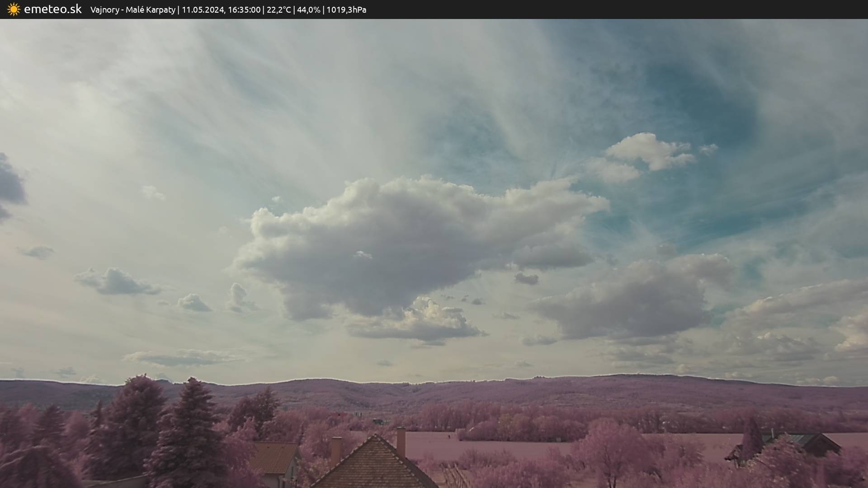Click the 44,0% humidity reading
The image size is (868, 488).
(x=309, y=10)
